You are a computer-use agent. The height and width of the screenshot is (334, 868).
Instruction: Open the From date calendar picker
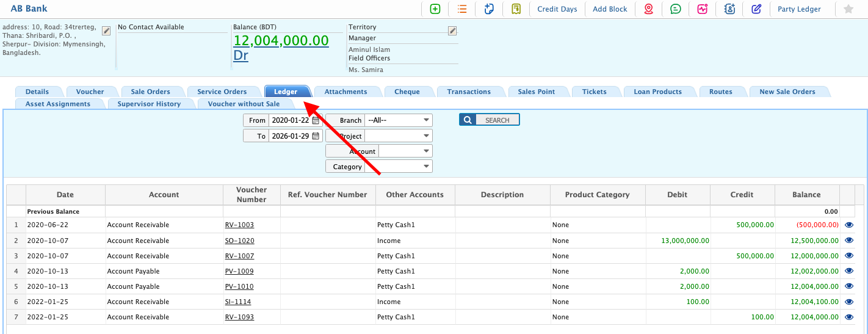point(316,120)
